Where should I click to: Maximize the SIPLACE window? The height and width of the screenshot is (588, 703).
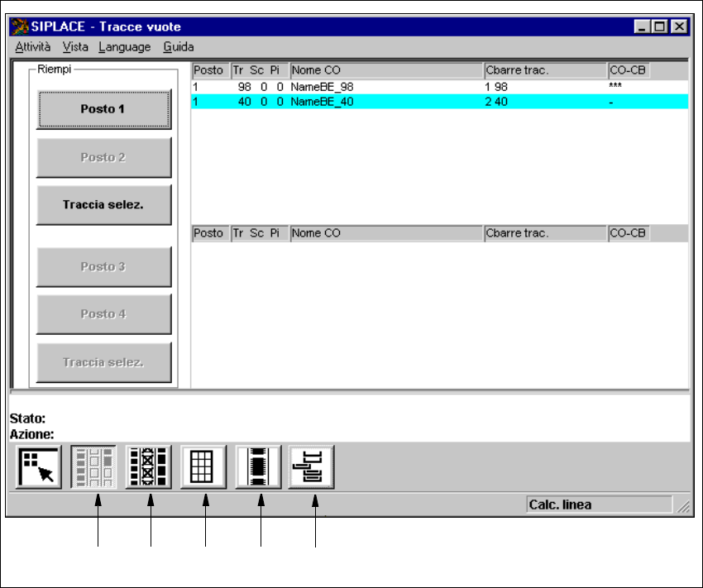(x=659, y=27)
